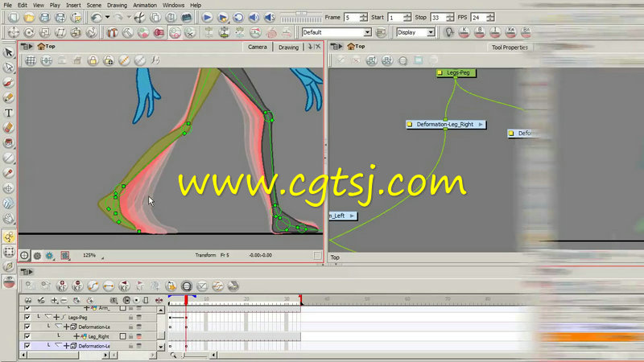The width and height of the screenshot is (644, 362).
Task: Click the Undo arrow icon
Action: [96, 17]
